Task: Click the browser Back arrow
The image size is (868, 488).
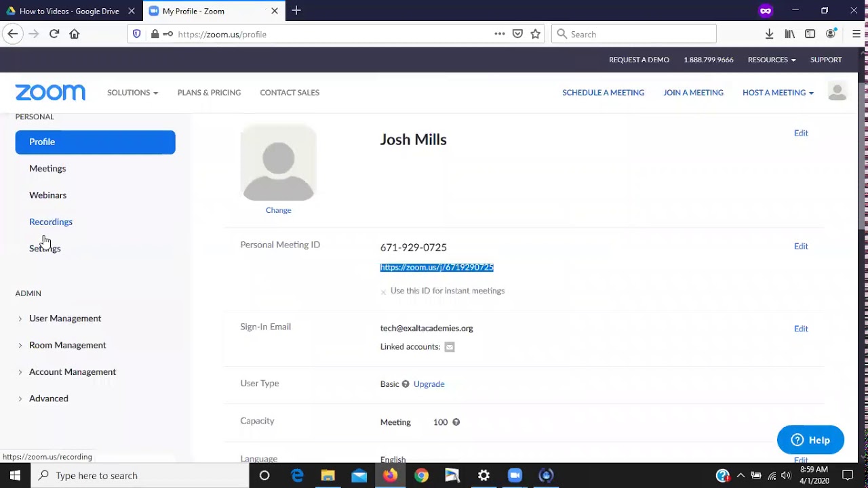Action: pyautogui.click(x=13, y=34)
